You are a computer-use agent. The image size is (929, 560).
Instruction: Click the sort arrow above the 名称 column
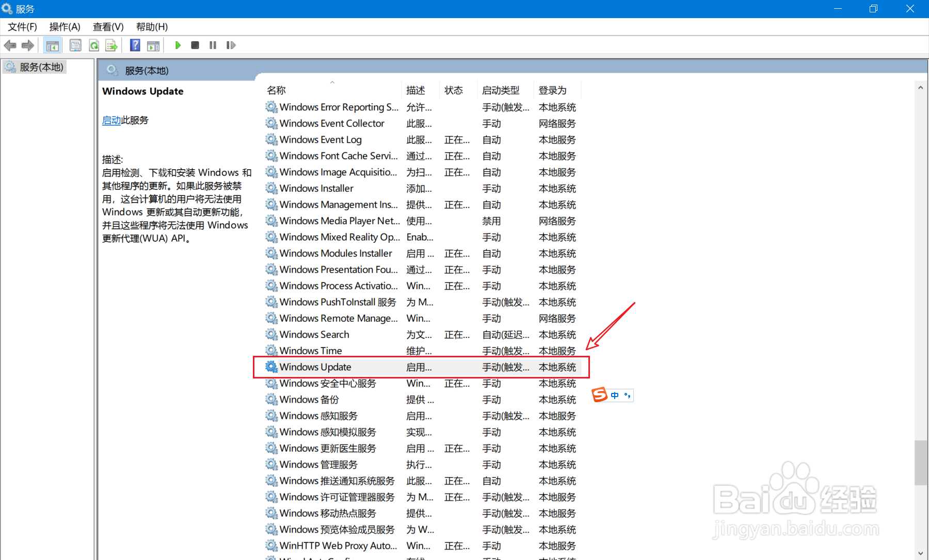coord(332,82)
